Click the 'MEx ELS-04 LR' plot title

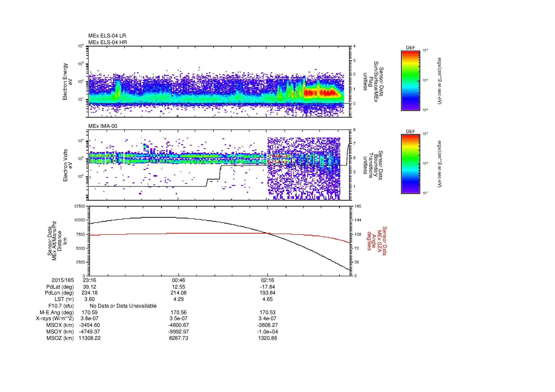[x=107, y=36]
